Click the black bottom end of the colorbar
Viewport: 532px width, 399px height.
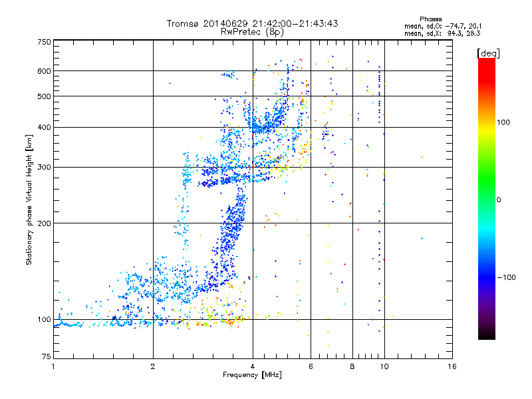(x=487, y=335)
